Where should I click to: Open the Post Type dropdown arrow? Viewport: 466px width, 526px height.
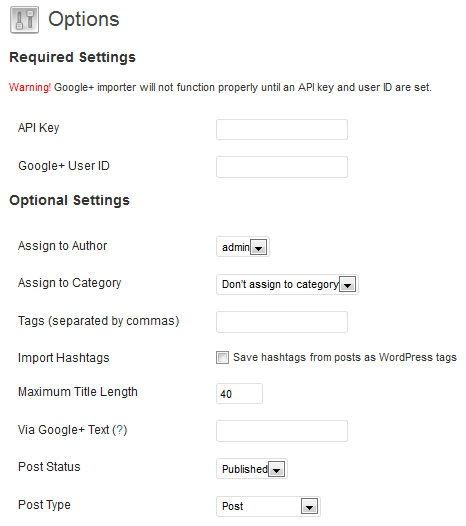309,507
